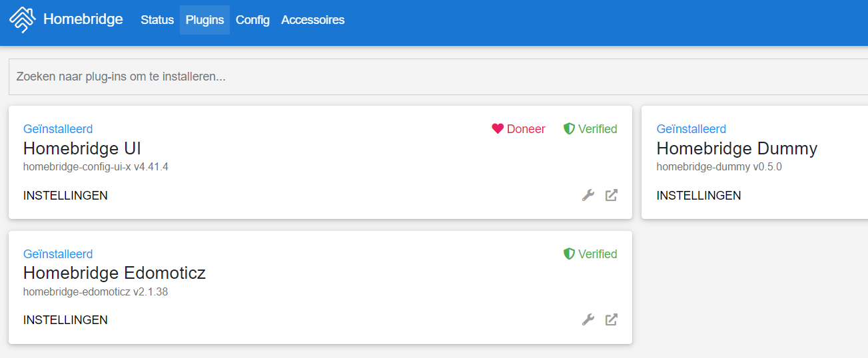Click the wrench icon for Homebridge Edomoticz
This screenshot has height=358, width=868.
(588, 320)
